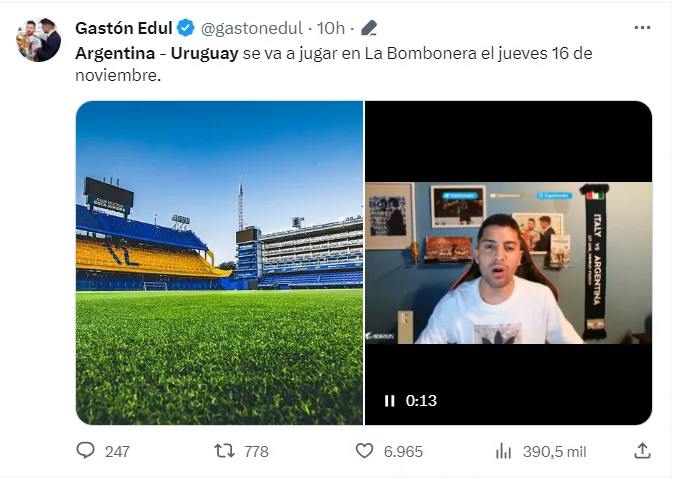Viewport: 678px width, 479px height.
Task: Open Gastón Edul's profile picture
Action: coord(38,40)
